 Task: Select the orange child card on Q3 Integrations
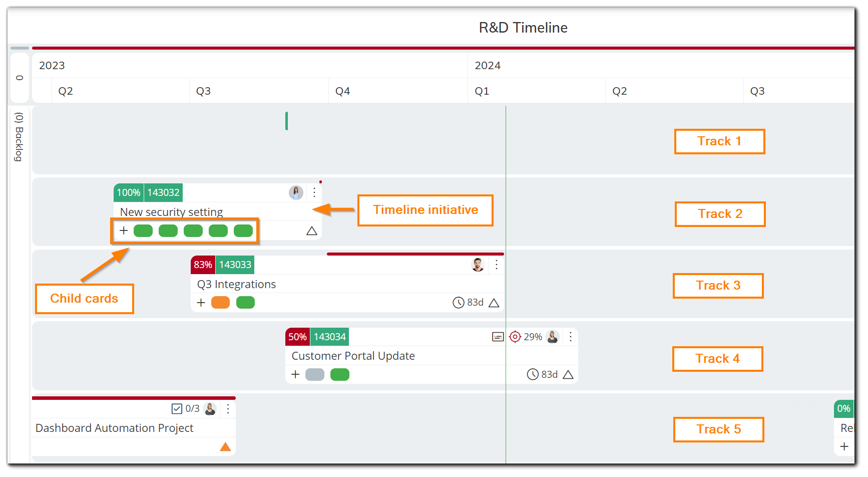pos(221,303)
